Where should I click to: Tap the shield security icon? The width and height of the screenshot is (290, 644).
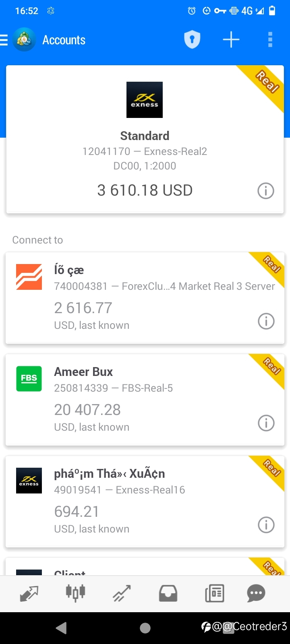point(192,40)
